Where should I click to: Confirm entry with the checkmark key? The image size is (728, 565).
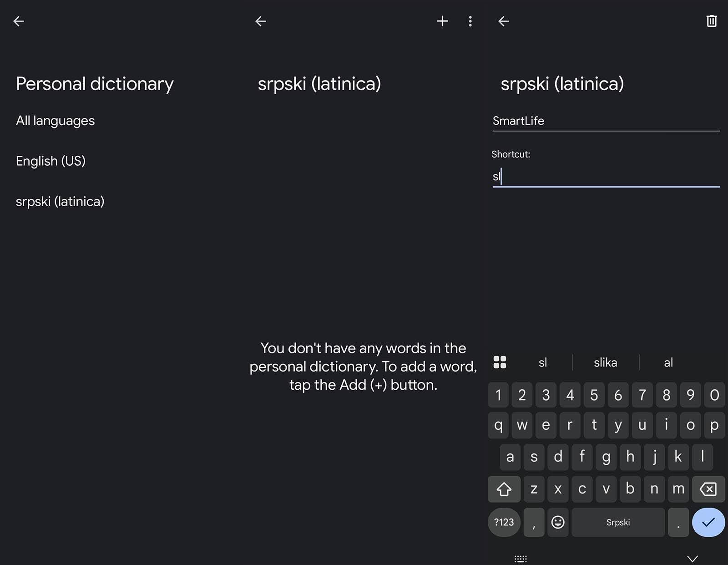click(708, 522)
